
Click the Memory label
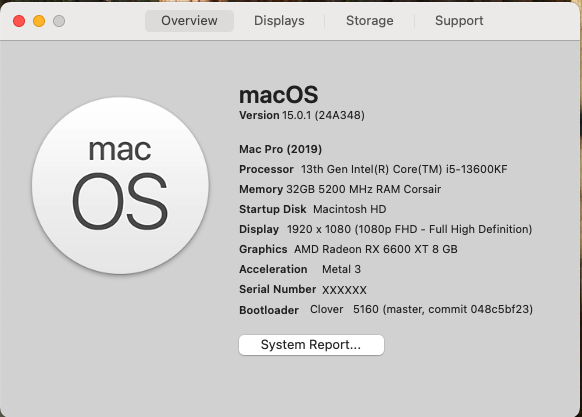point(261,189)
